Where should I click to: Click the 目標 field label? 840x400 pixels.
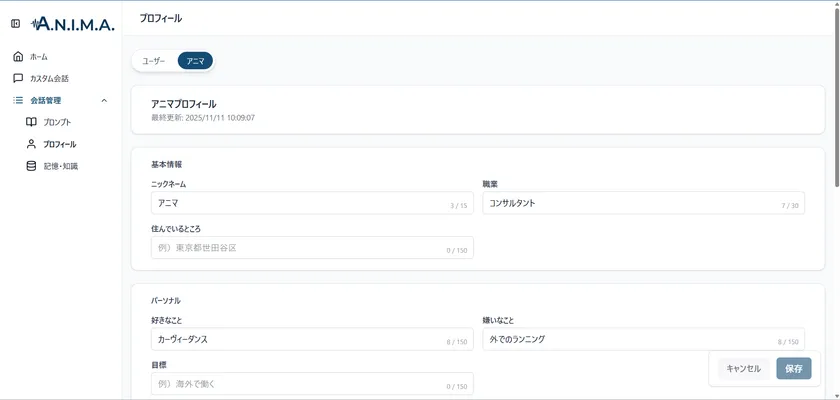pos(159,365)
